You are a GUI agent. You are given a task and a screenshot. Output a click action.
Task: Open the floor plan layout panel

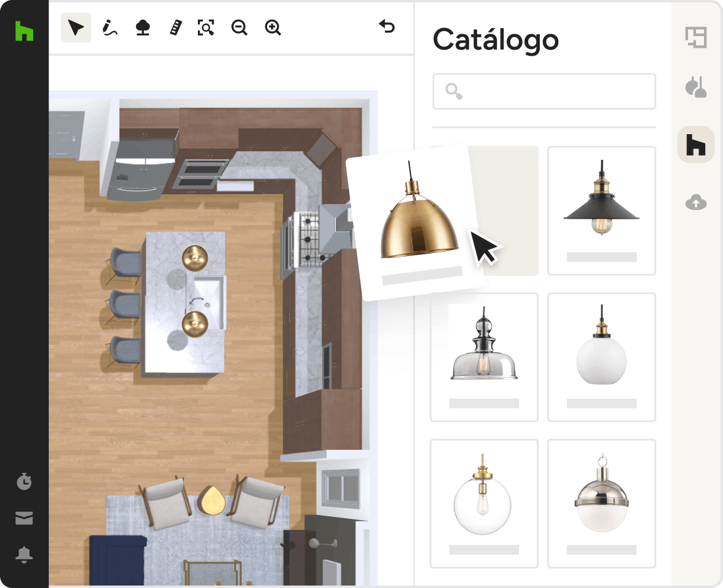point(696,37)
